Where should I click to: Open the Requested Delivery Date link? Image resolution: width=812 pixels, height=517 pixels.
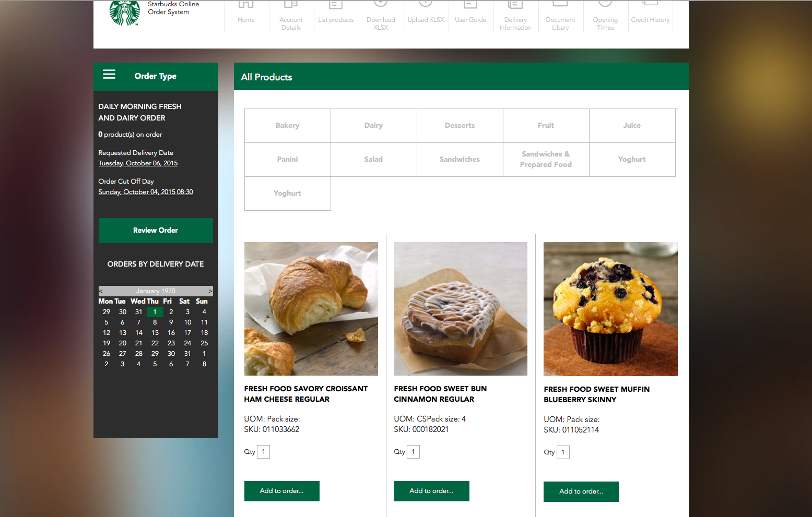point(138,163)
